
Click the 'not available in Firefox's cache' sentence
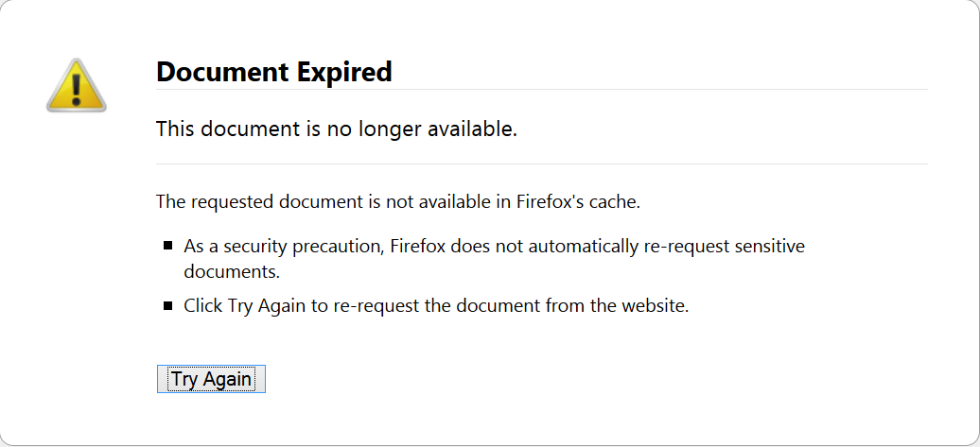(398, 202)
